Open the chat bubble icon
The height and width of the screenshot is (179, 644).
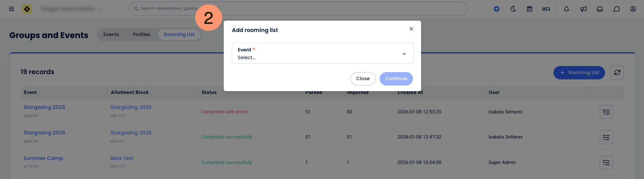(x=616, y=9)
